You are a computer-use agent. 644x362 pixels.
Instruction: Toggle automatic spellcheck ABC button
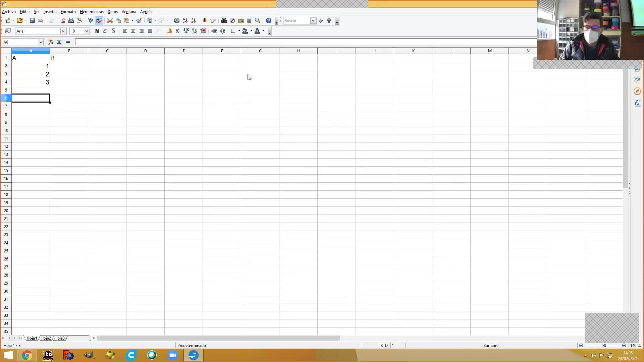click(x=99, y=20)
